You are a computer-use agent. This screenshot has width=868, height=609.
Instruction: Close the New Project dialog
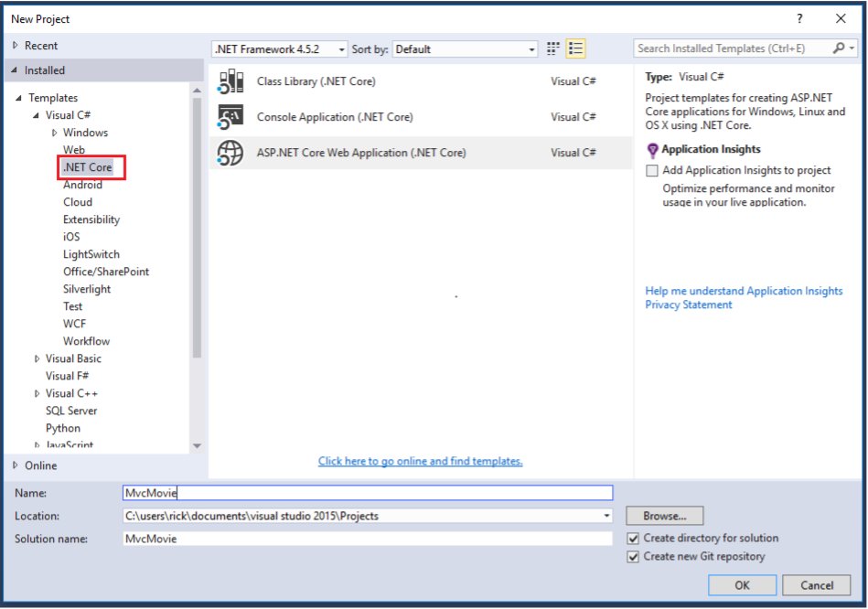tap(841, 19)
